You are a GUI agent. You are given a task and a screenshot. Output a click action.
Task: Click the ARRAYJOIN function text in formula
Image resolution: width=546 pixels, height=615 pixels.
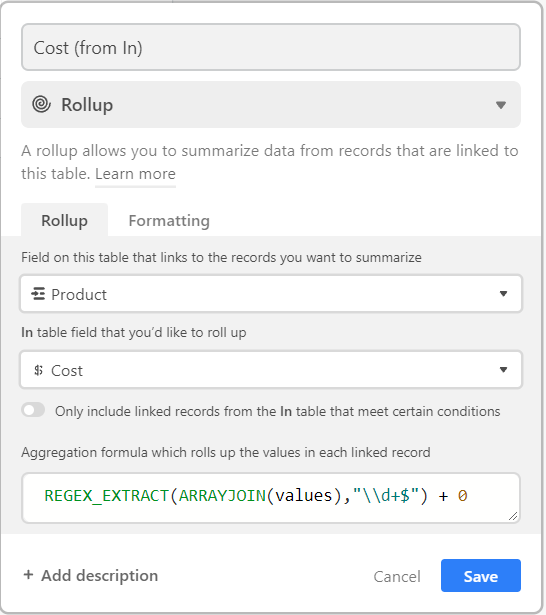pos(222,496)
